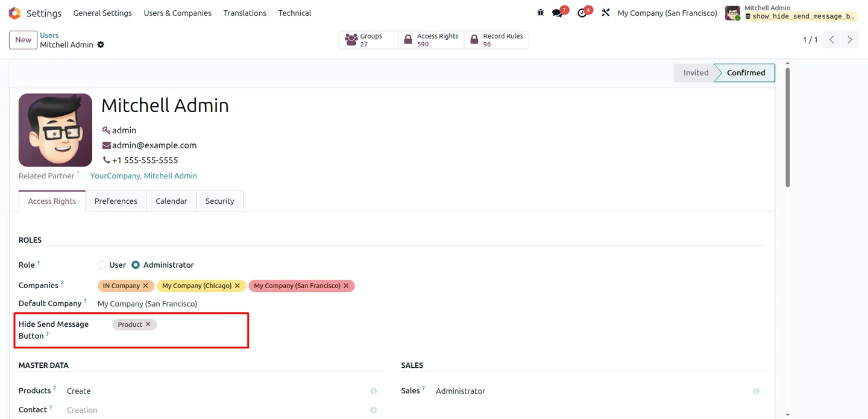The image size is (868, 419).
Task: Click the admin@example.com email field
Action: [x=154, y=145]
